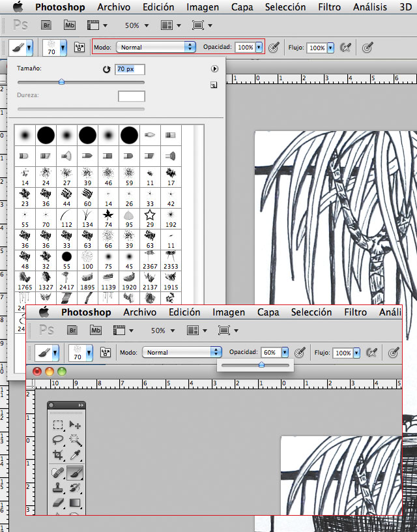This screenshot has width=417, height=532.
Task: Open the Capa menu in inset window
Action: (x=268, y=312)
